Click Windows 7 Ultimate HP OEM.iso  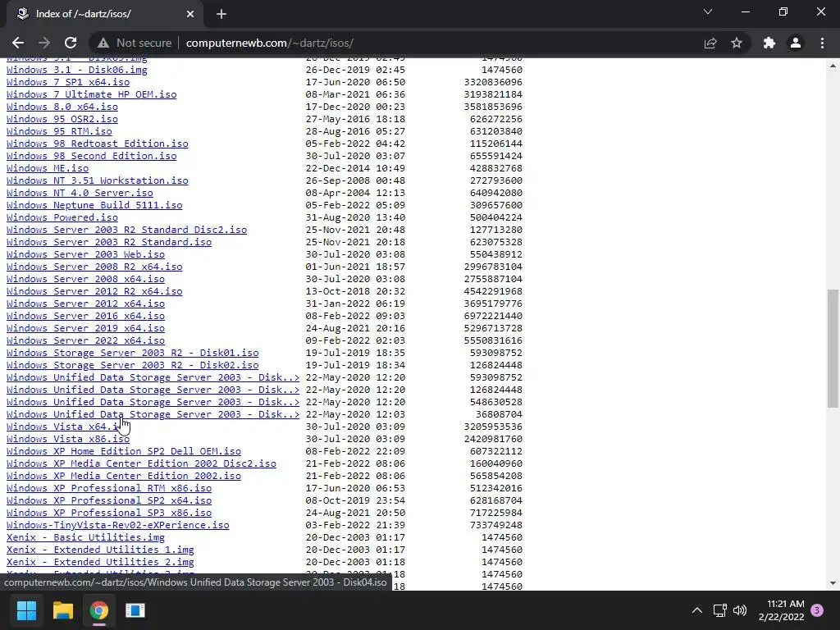[92, 94]
